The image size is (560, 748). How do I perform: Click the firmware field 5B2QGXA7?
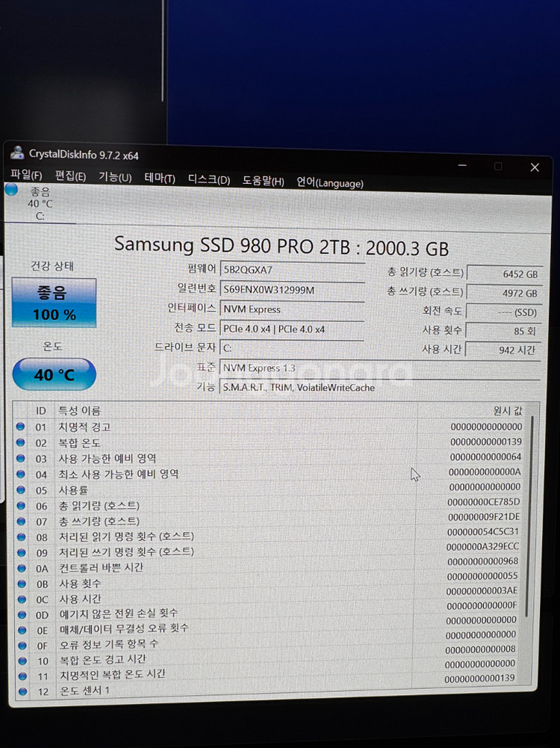(x=292, y=270)
